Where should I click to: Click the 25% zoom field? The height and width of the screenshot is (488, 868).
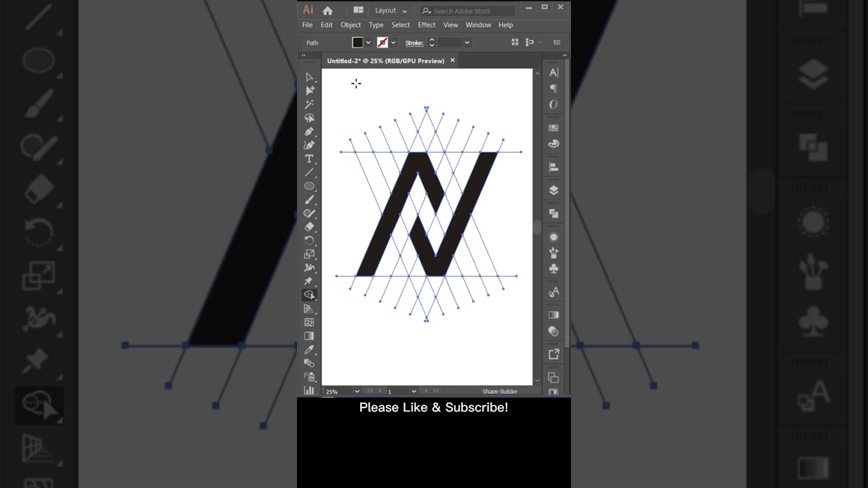337,391
